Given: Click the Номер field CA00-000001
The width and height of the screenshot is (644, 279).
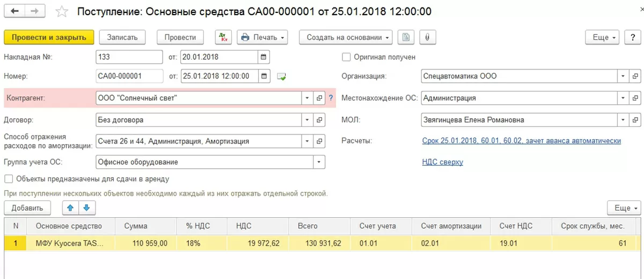Looking at the screenshot, I should pyautogui.click(x=129, y=76).
